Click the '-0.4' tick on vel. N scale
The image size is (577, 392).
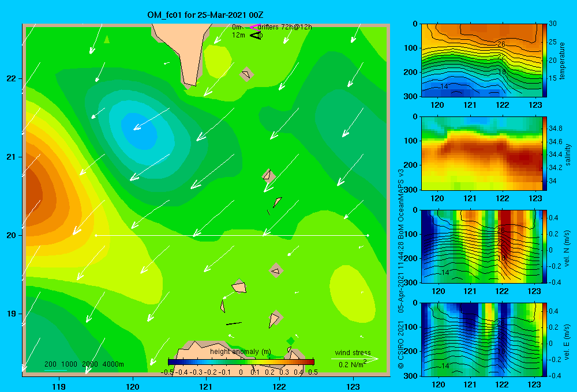click(555, 282)
